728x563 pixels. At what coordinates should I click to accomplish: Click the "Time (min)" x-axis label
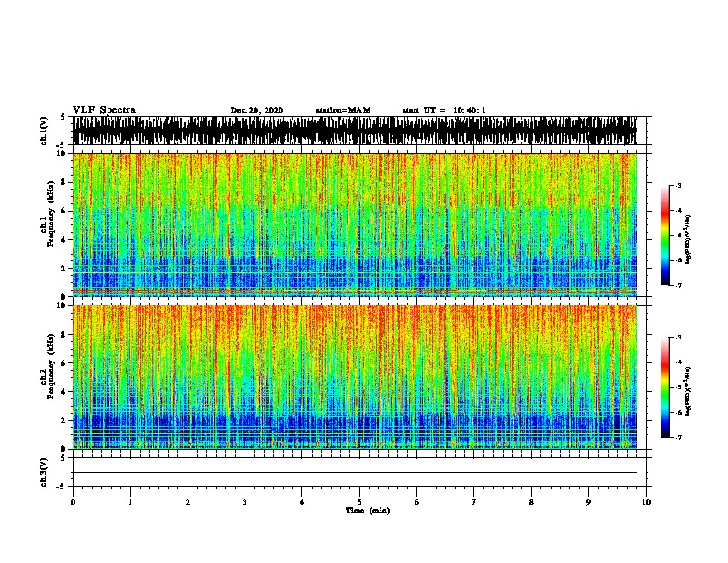point(368,511)
